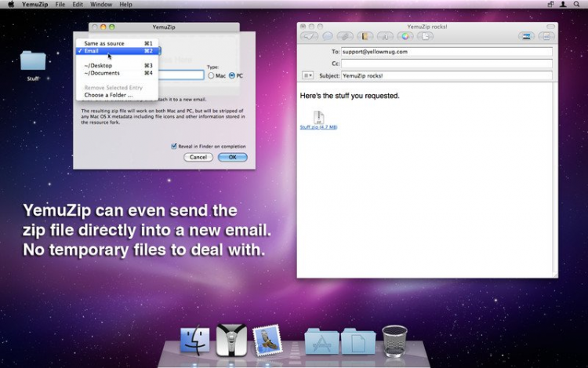
Task: Click the Send message paper plane icon
Action: 309,36
